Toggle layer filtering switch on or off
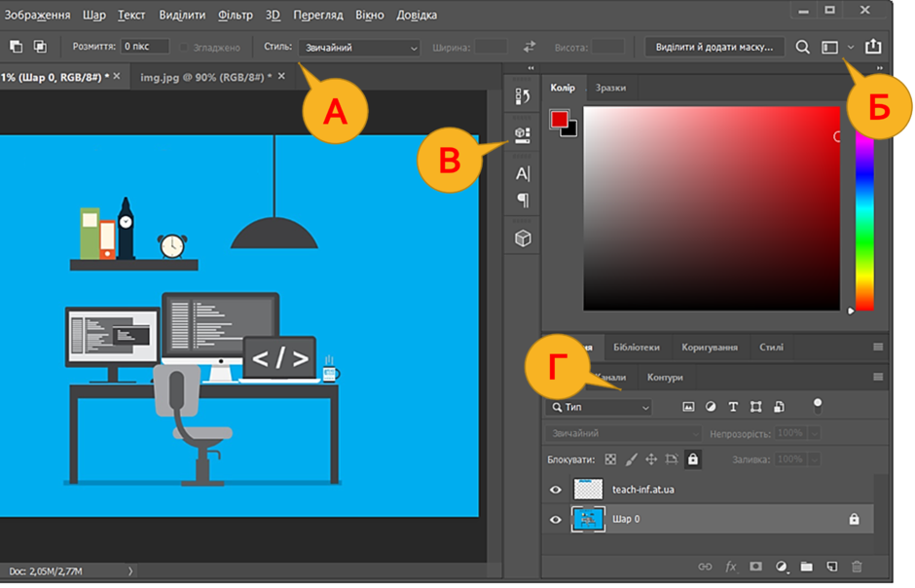Image resolution: width=915 pixels, height=588 pixels. (818, 406)
